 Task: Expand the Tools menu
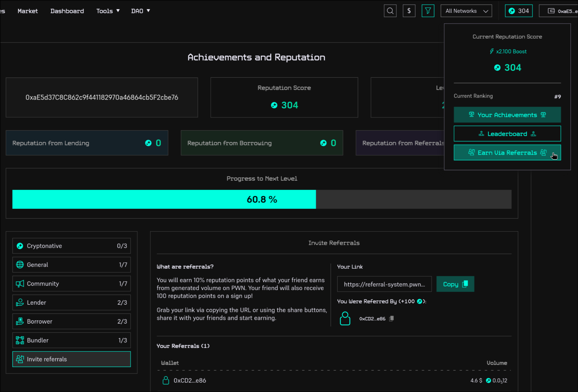click(108, 11)
